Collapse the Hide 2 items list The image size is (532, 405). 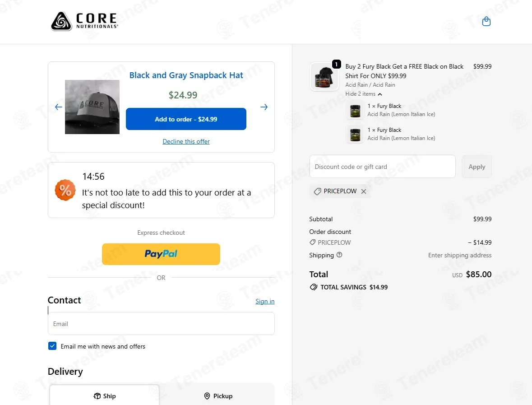point(363,94)
